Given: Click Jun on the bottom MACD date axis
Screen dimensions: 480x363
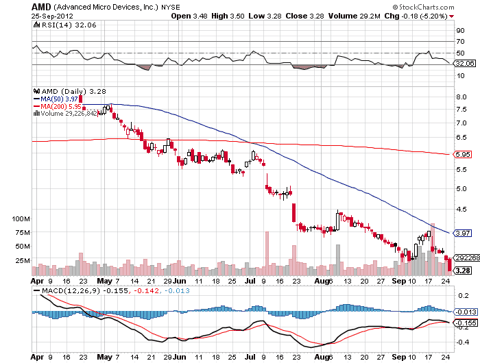Looking at the screenshot, I should point(180,357).
